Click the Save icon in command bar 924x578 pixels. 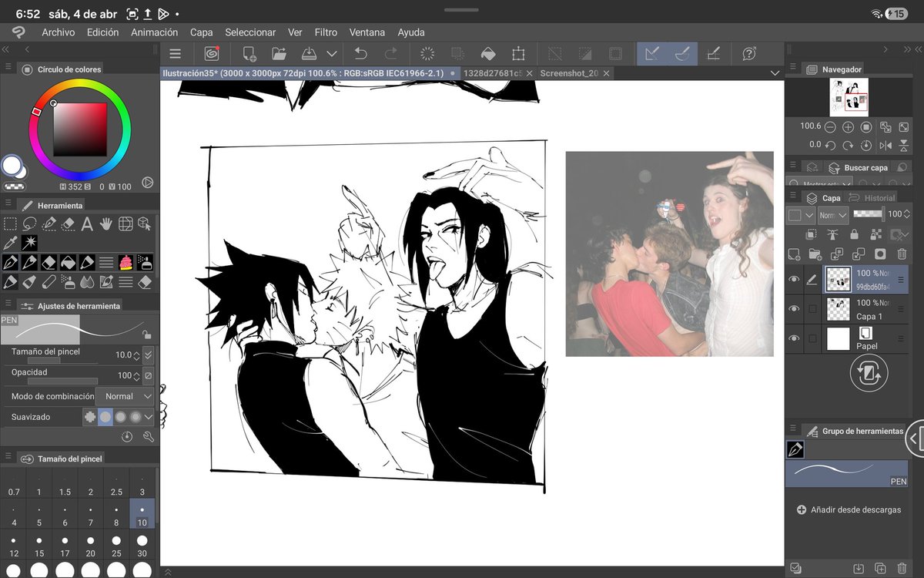click(309, 53)
